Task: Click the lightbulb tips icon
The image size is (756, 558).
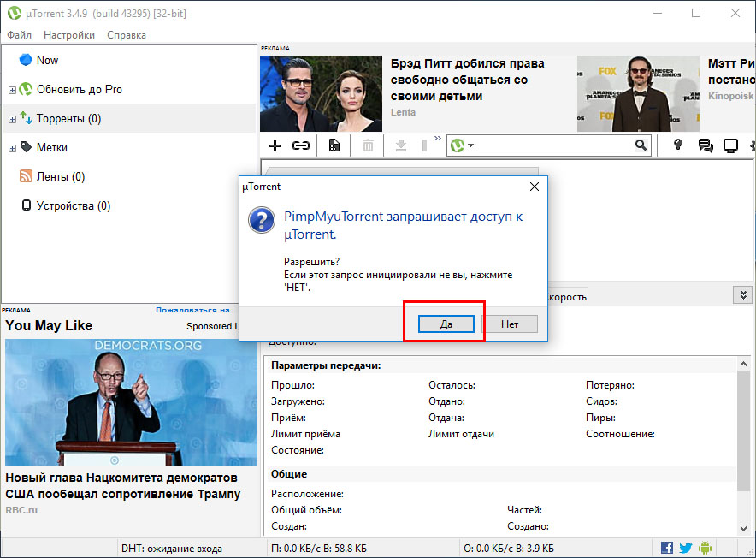Action: (x=678, y=145)
